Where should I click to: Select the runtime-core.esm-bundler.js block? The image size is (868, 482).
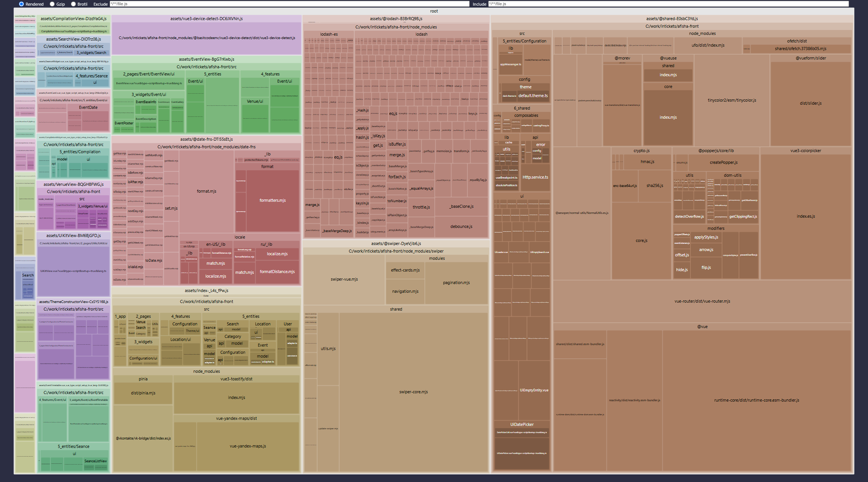pyautogui.click(x=756, y=400)
